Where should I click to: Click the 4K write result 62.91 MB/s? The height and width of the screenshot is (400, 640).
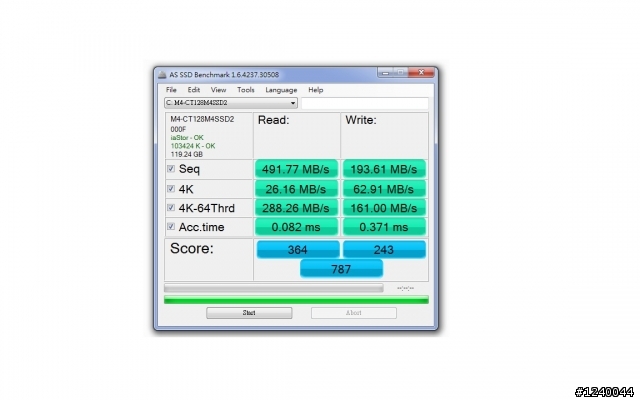(x=384, y=189)
